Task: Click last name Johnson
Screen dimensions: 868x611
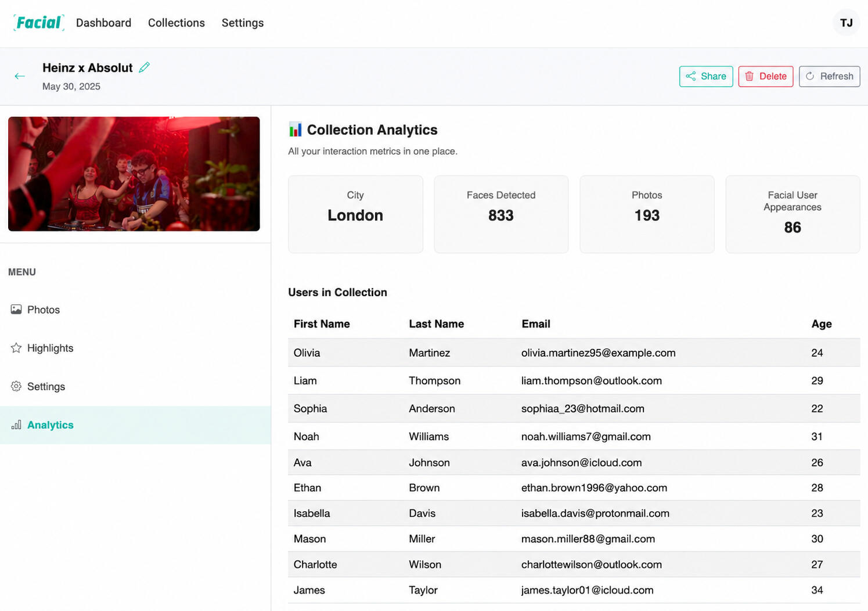Action: pyautogui.click(x=429, y=462)
